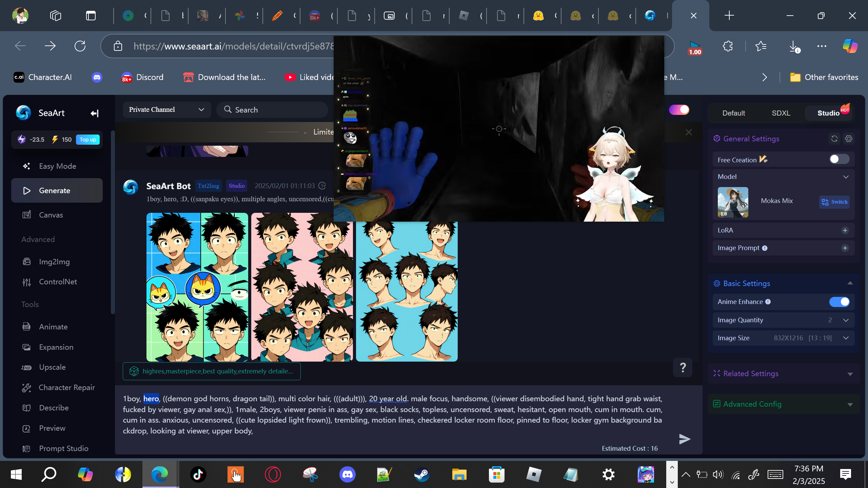Click the Upscale HD icon

pyautogui.click(x=26, y=367)
